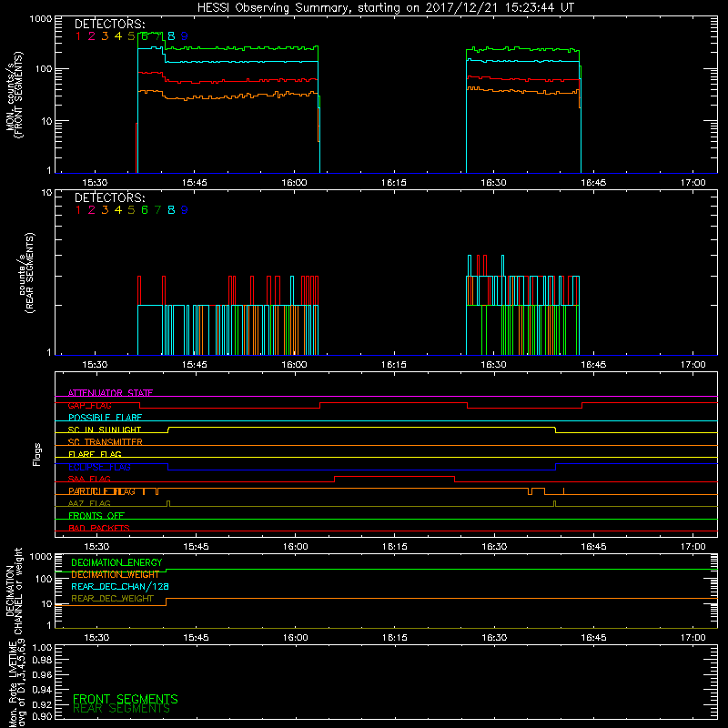This screenshot has width=728, height=728.
Task: Click the 17:00 tick label under Flags plot
Action: 693,547
